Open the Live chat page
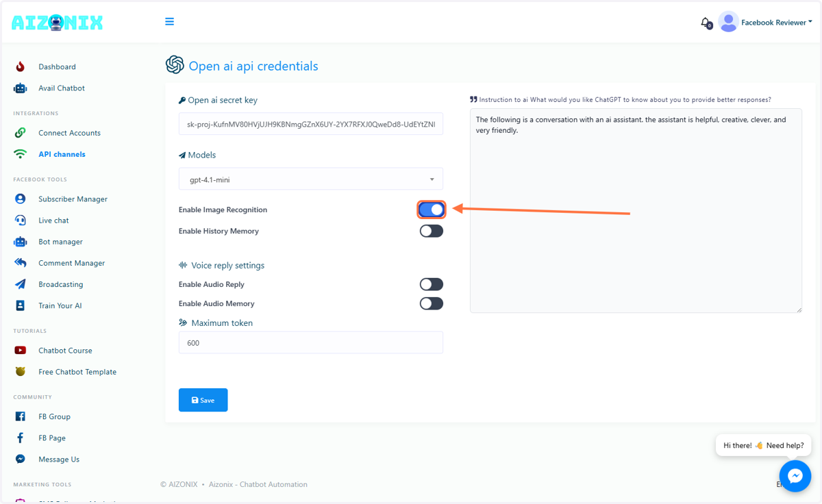The width and height of the screenshot is (822, 504). coord(53,220)
